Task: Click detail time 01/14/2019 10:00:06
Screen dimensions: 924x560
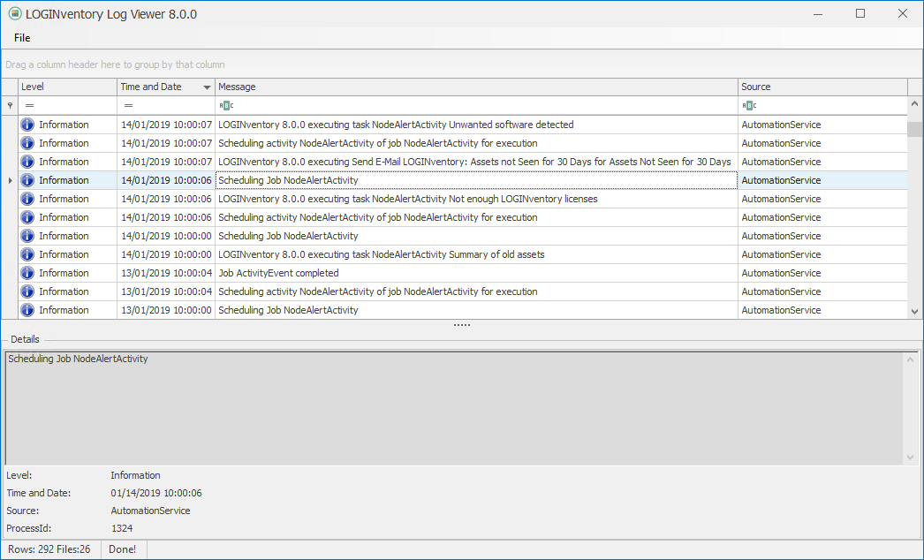Action: click(156, 493)
